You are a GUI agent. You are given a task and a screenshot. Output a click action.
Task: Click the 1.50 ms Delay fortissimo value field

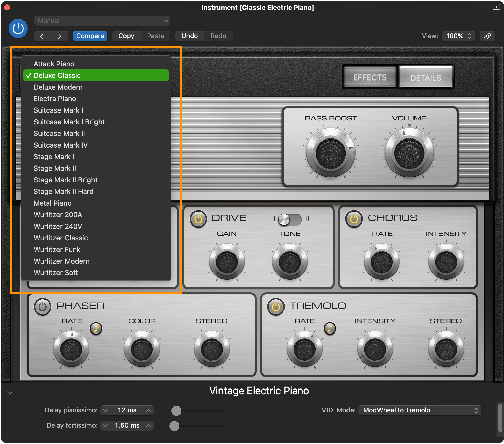(127, 426)
